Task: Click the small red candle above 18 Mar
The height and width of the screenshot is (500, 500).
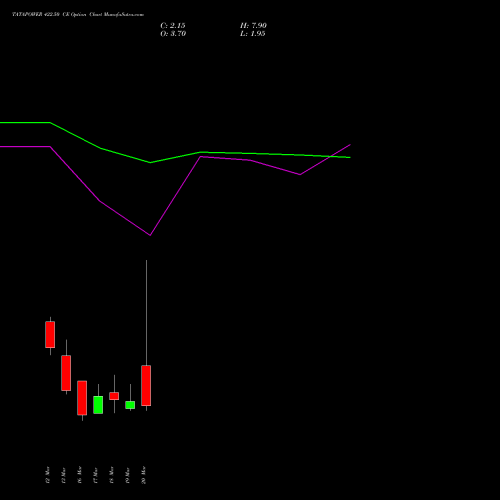Action: [x=114, y=396]
